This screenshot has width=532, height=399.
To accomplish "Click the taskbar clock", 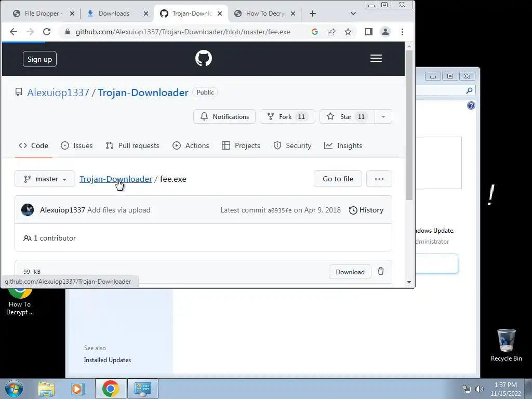I will click(506, 389).
